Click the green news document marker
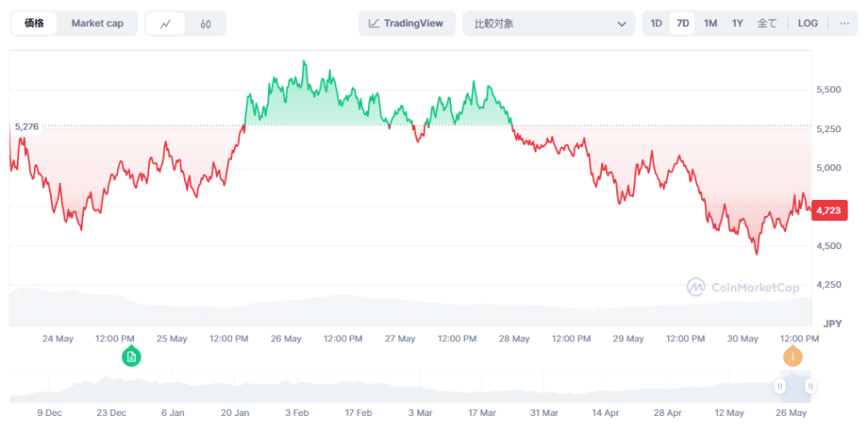 point(131,357)
